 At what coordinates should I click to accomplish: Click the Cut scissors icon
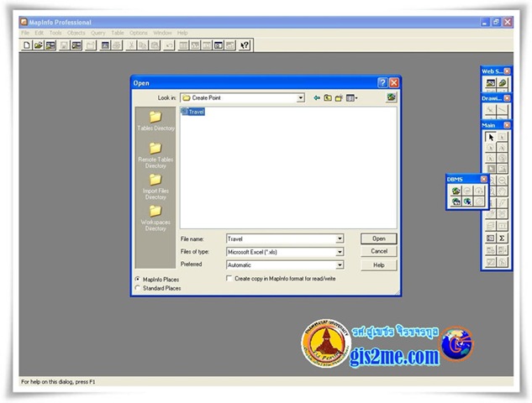pos(131,45)
